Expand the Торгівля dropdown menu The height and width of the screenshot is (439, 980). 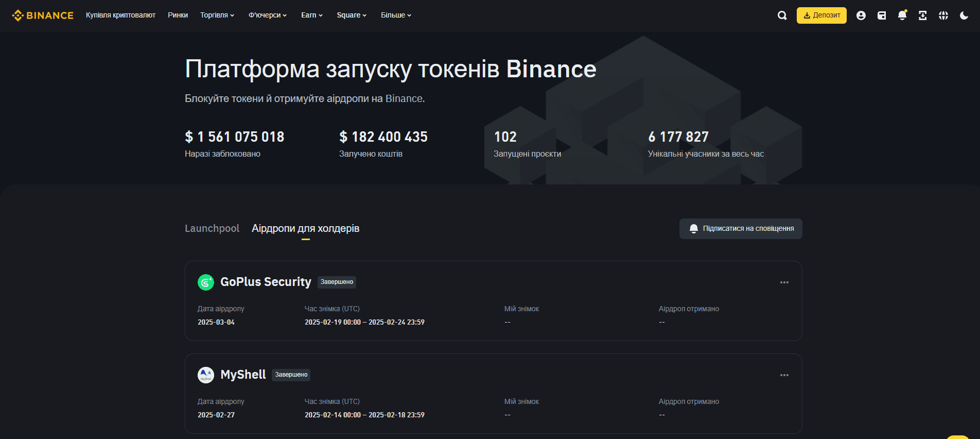tap(217, 15)
